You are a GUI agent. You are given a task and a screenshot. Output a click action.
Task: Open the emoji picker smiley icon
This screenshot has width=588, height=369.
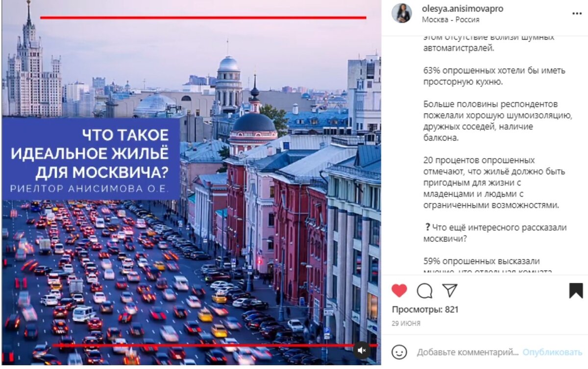click(399, 352)
